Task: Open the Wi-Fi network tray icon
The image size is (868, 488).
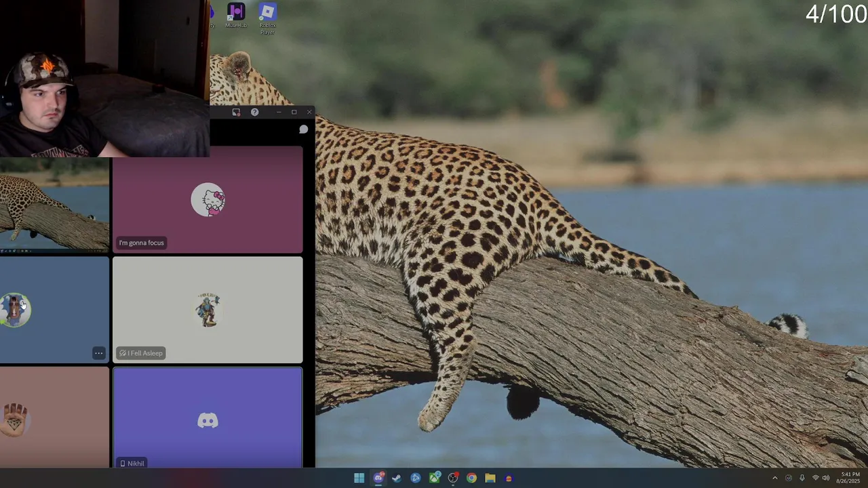Action: pos(815,478)
